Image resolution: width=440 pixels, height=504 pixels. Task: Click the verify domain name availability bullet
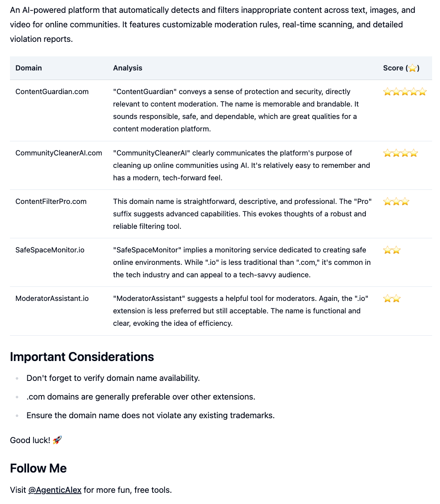point(113,378)
